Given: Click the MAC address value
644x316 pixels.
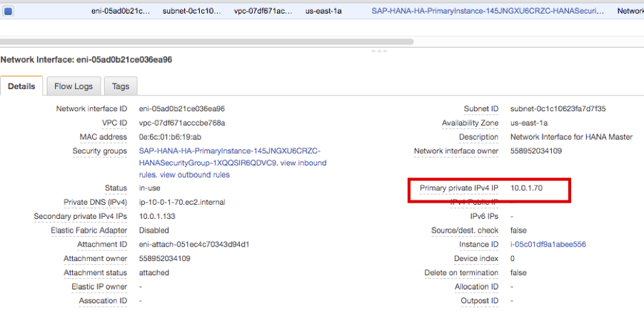Looking at the screenshot, I should (x=170, y=137).
